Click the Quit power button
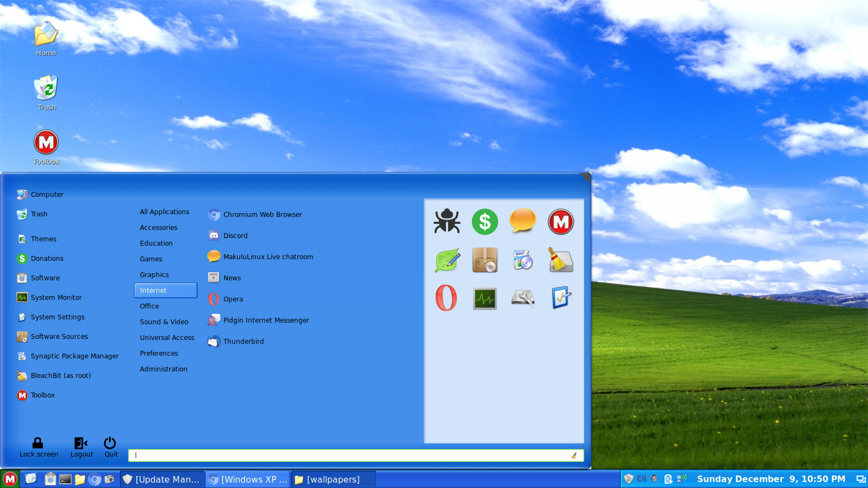 pyautogui.click(x=111, y=448)
